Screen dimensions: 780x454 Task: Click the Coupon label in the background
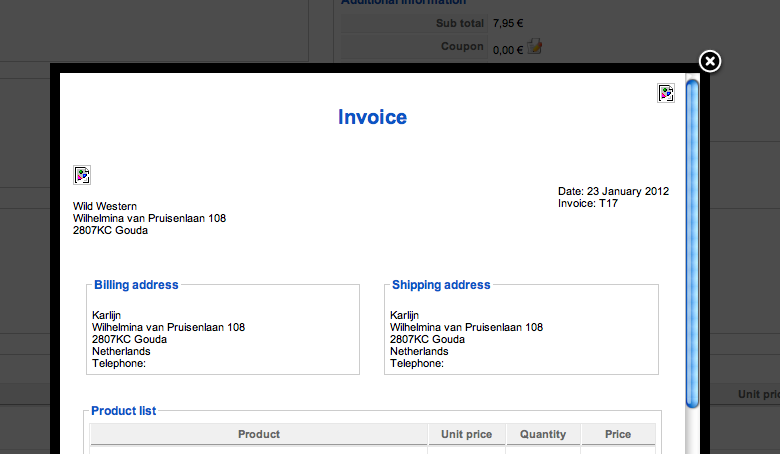(x=462, y=46)
